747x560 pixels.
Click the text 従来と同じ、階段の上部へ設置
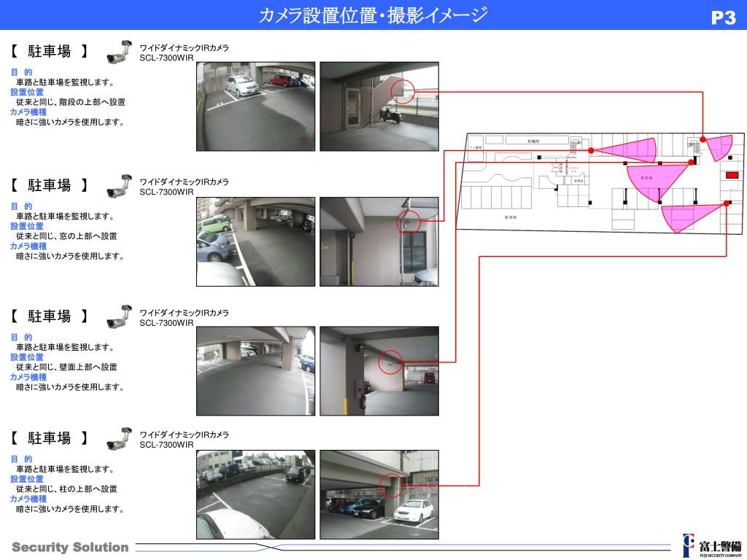pyautogui.click(x=71, y=102)
